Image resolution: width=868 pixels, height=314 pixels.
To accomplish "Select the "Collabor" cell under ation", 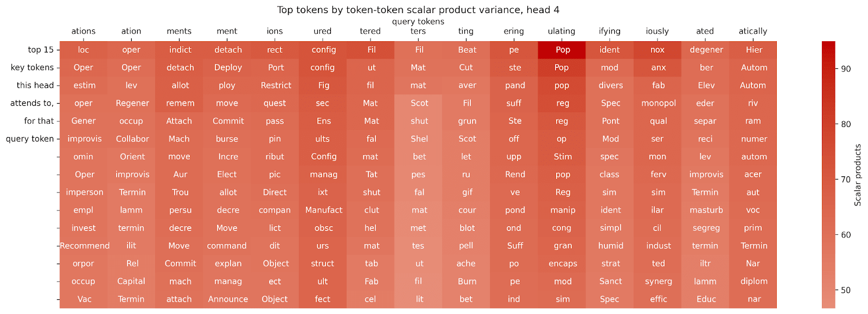I will point(132,139).
